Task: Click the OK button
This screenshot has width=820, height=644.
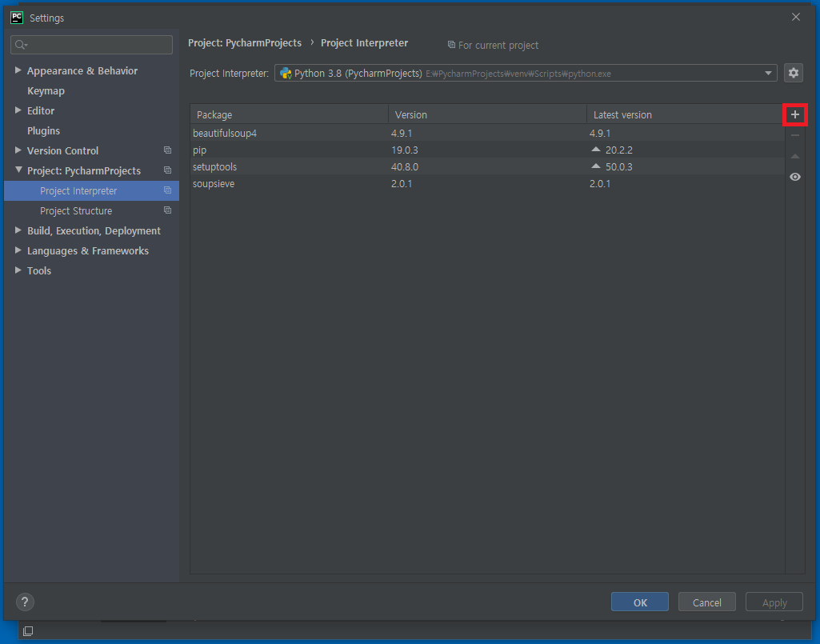Action: click(x=639, y=602)
